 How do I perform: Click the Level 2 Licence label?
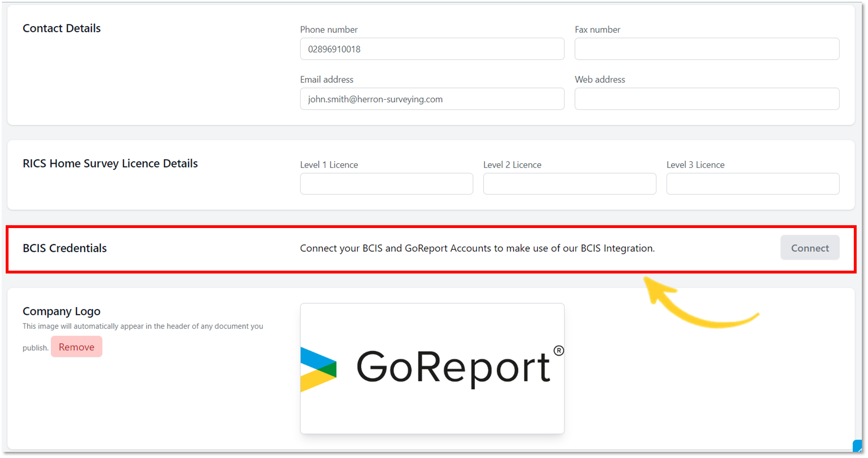[512, 165]
